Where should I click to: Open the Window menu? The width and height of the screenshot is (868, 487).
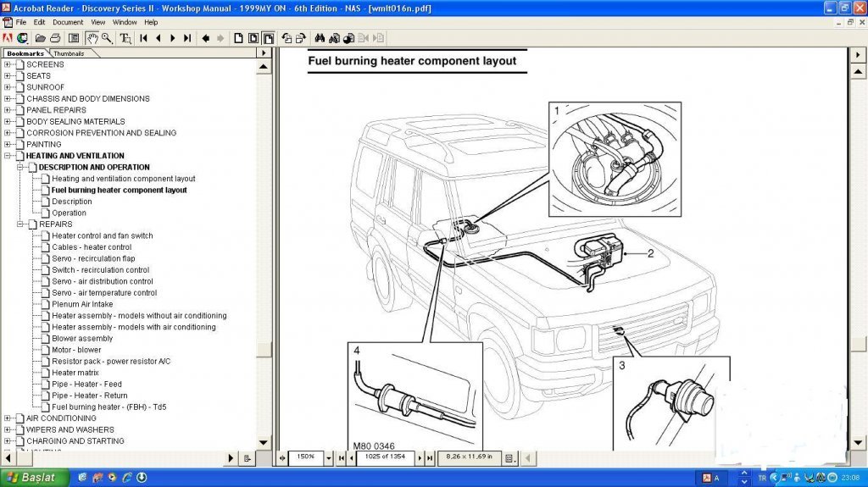tap(125, 22)
